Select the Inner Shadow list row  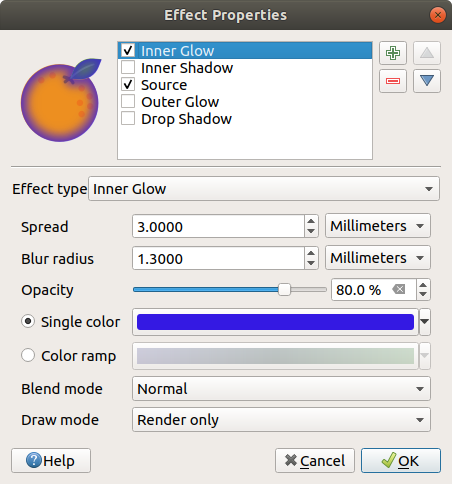245,68
